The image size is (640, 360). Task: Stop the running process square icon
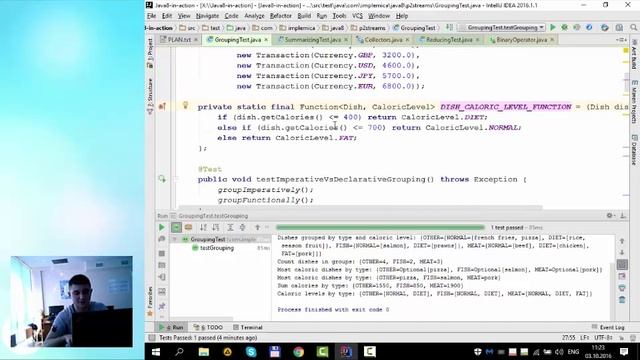point(162,253)
